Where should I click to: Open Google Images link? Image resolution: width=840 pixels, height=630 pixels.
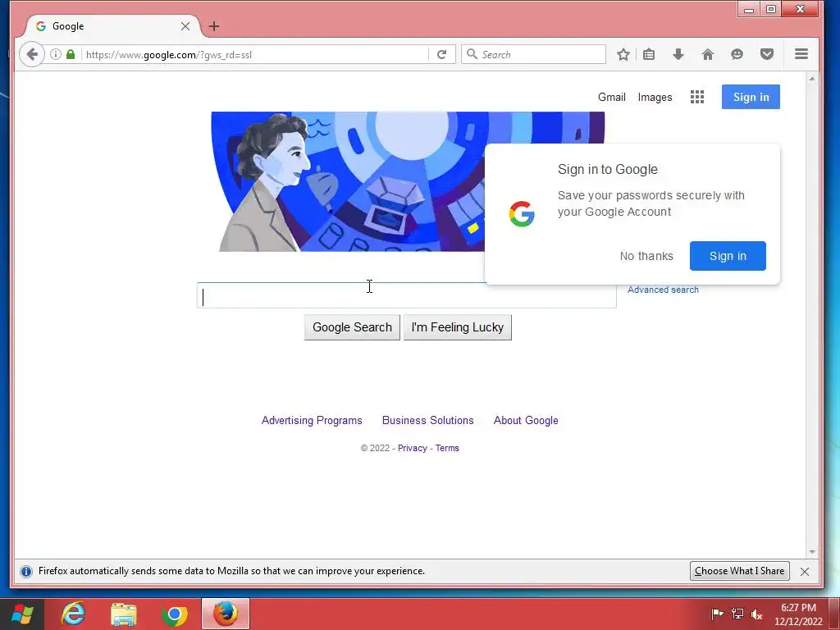pos(655,97)
